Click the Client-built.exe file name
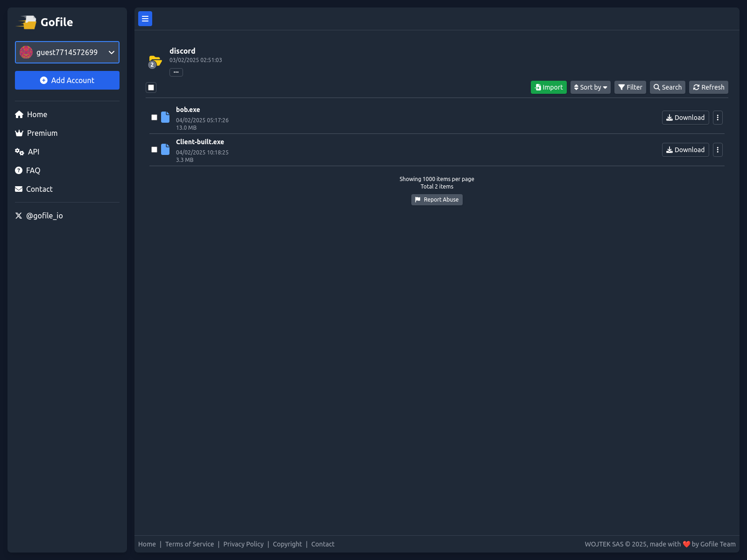 (200, 142)
